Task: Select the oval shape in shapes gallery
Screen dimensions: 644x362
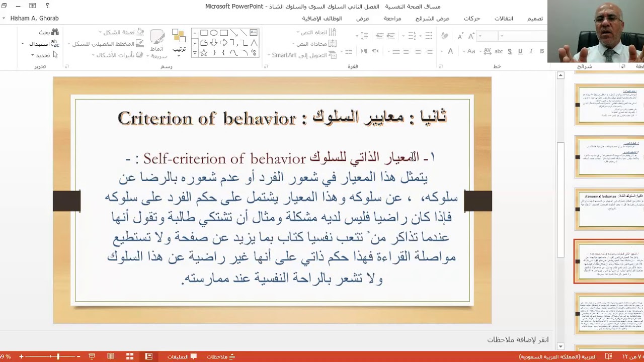Action: [213, 33]
